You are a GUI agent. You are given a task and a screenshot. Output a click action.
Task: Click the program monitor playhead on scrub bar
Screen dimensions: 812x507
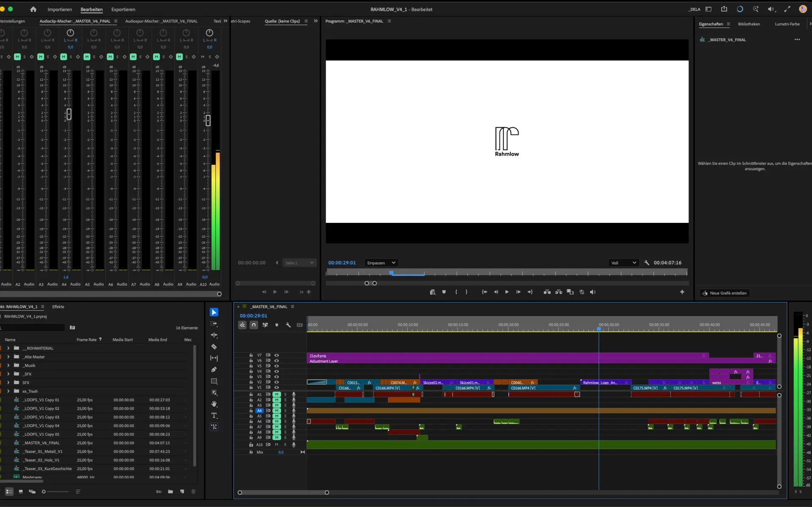[x=391, y=273]
